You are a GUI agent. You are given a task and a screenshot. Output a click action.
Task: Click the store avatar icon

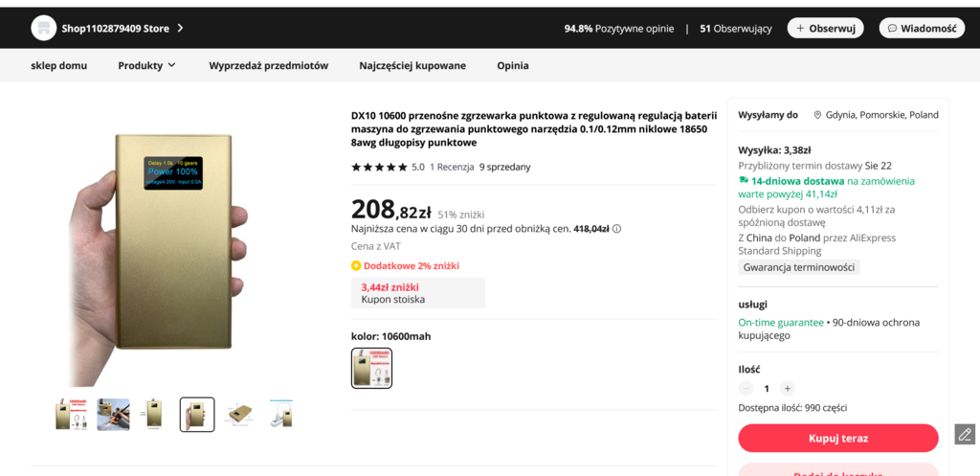(43, 28)
